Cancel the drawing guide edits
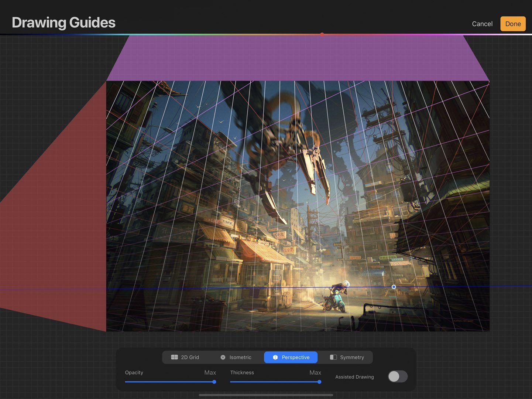532x399 pixels. 482,23
